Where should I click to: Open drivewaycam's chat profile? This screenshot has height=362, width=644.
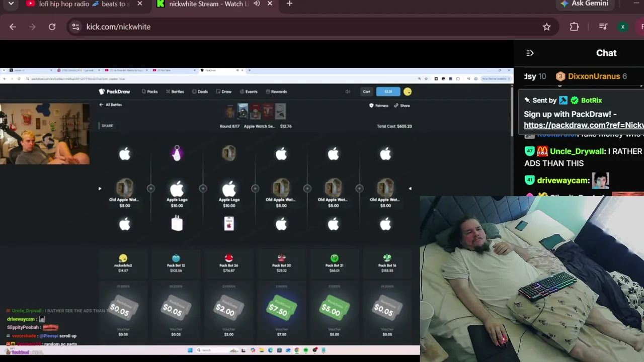(563, 180)
